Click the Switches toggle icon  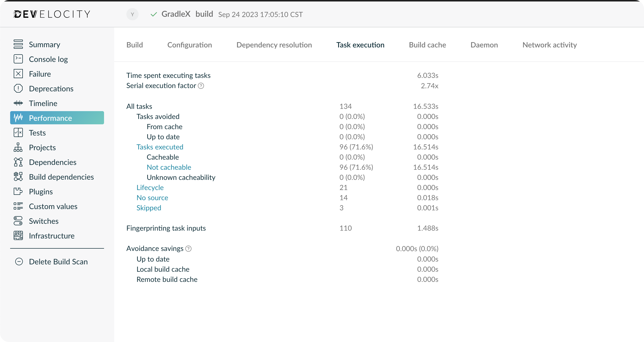click(18, 221)
